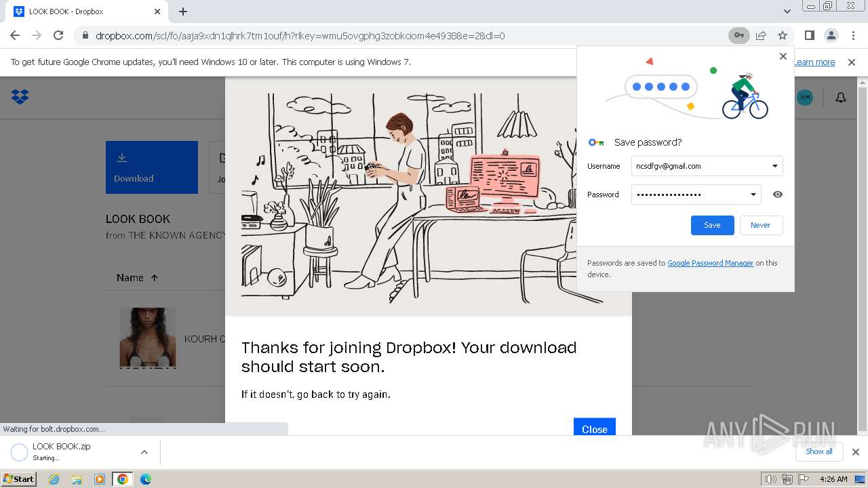Open the Dropbox notifications bell

[x=840, y=98]
